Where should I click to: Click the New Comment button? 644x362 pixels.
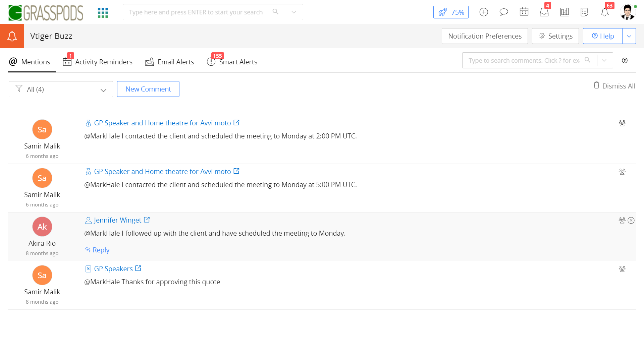(148, 89)
